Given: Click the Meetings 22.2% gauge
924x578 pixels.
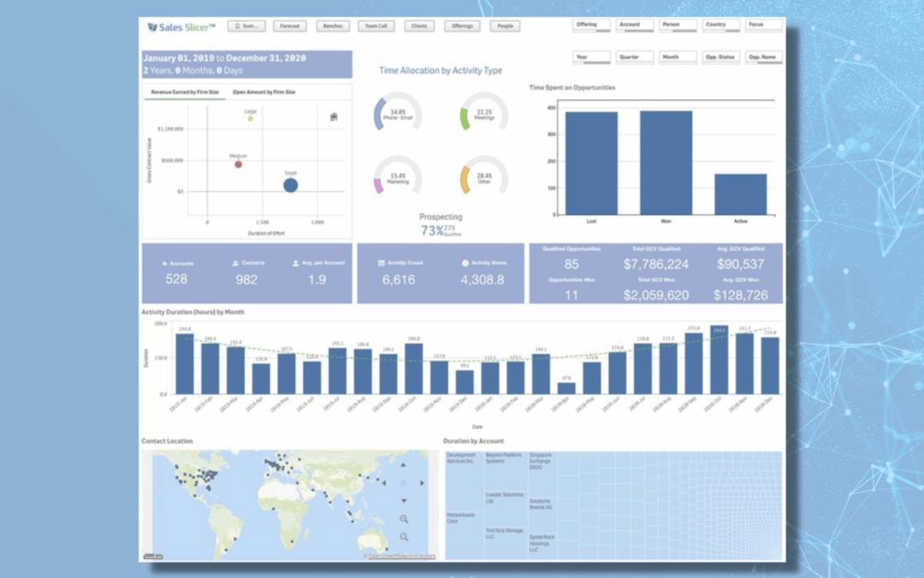Looking at the screenshot, I should tap(483, 112).
